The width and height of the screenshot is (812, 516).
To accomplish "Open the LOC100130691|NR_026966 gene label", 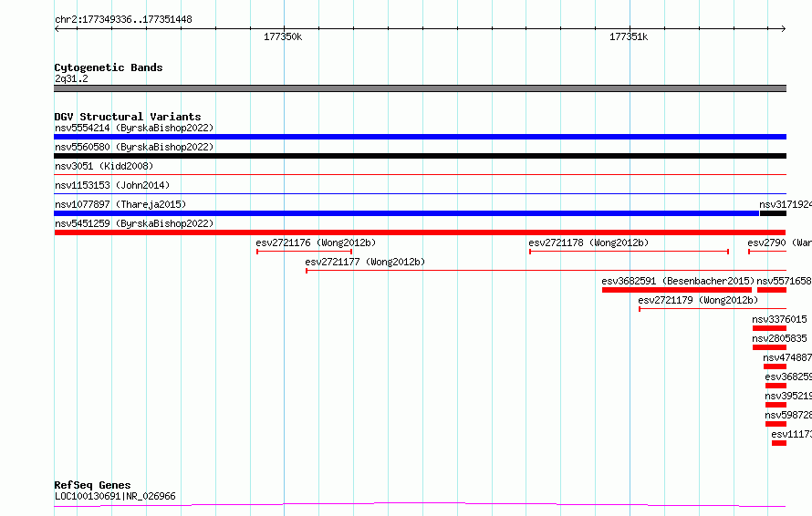I will point(115,496).
